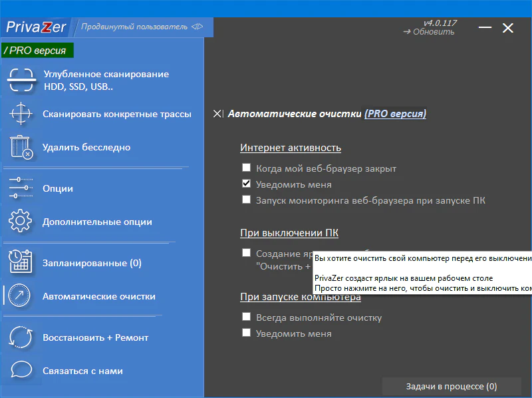This screenshot has width=532, height=398.
Task: Click the in-depth scan icon for HDD, SSD, USB
Action: click(21, 81)
